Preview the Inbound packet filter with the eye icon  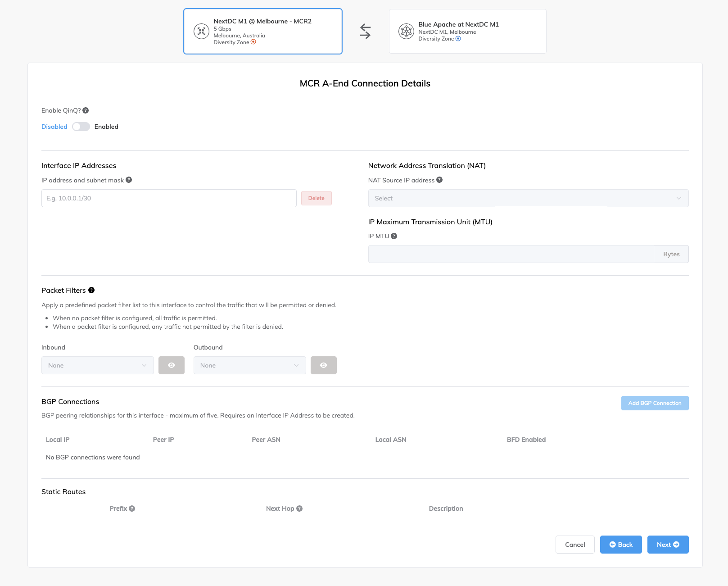point(171,365)
